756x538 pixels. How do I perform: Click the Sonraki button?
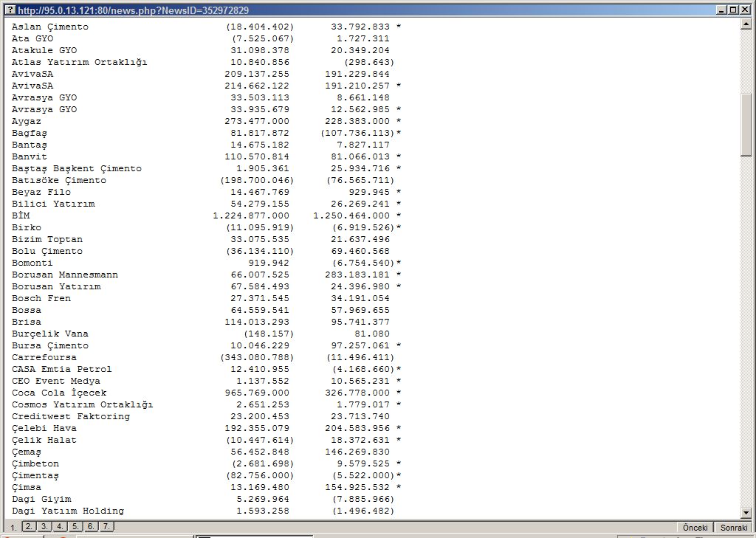click(x=734, y=528)
